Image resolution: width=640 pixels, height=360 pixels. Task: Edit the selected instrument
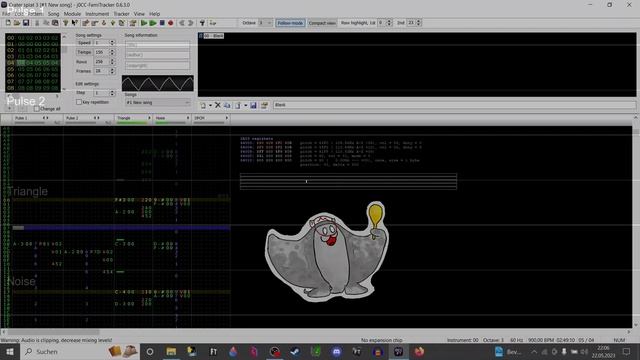pos(264,105)
